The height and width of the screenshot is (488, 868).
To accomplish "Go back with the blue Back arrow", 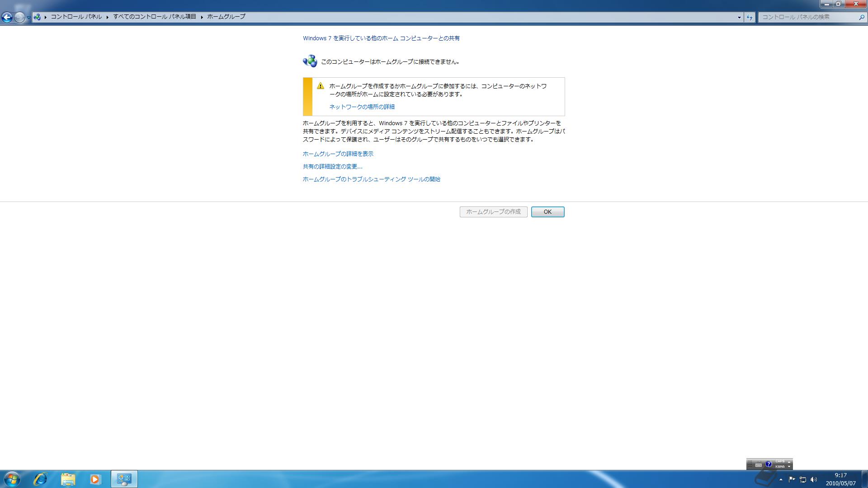I will click(x=7, y=17).
